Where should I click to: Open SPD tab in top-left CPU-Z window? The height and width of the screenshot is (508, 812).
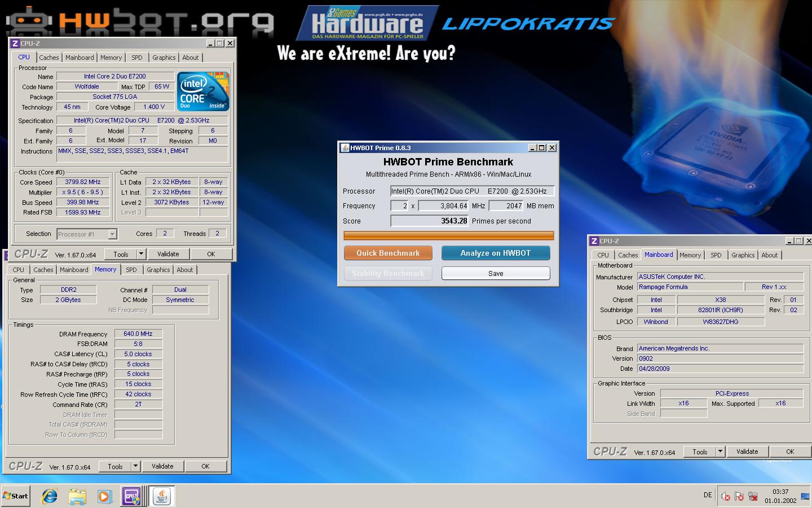(137, 58)
